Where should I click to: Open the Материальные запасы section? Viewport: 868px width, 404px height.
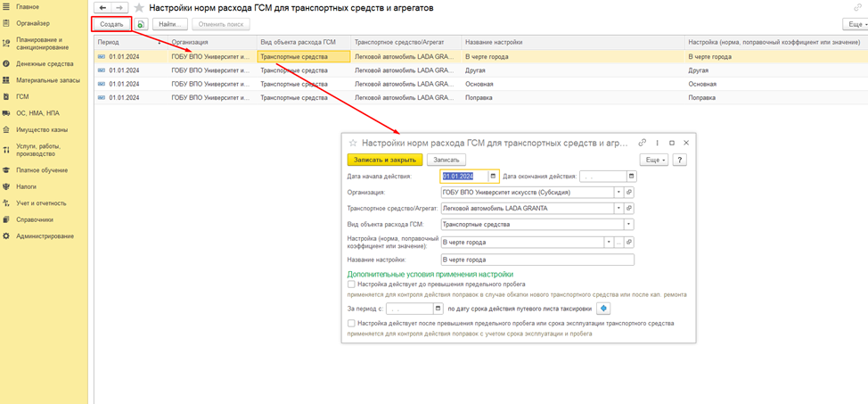point(47,80)
